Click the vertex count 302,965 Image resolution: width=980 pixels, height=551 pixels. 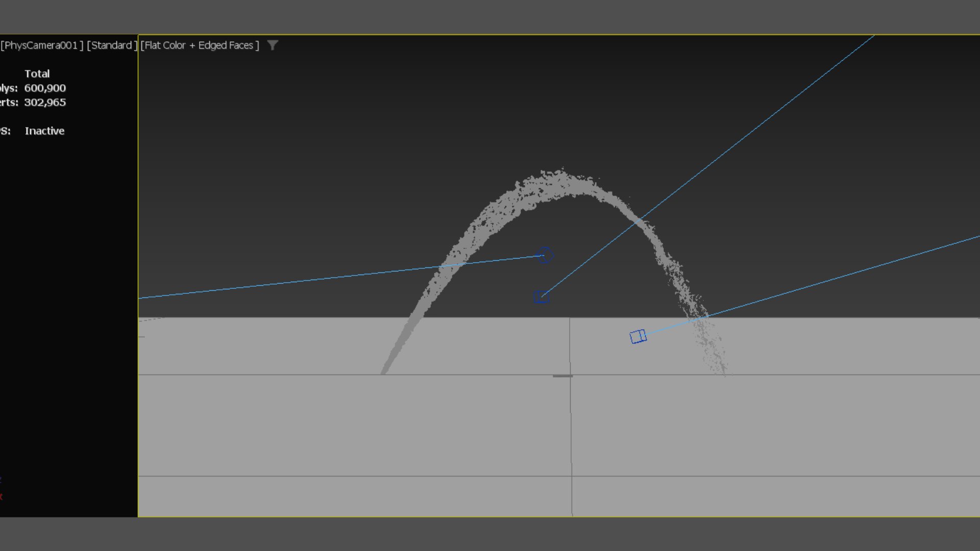click(x=45, y=102)
